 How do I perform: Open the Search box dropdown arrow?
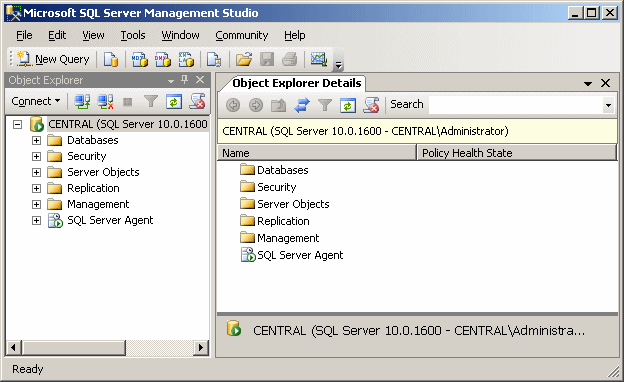(608, 105)
